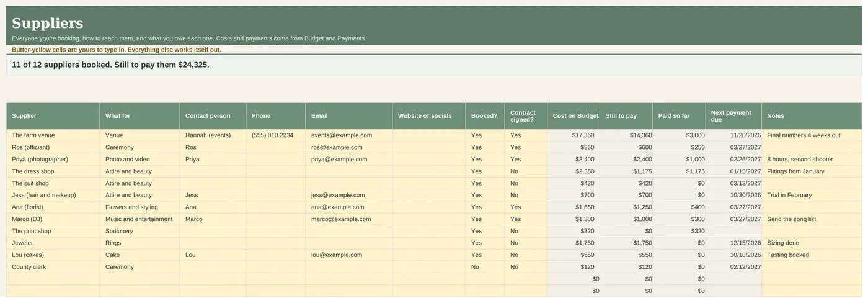868x303 pixels.
Task: Click the '02/26/2027' payment date cell
Action: 734,160
